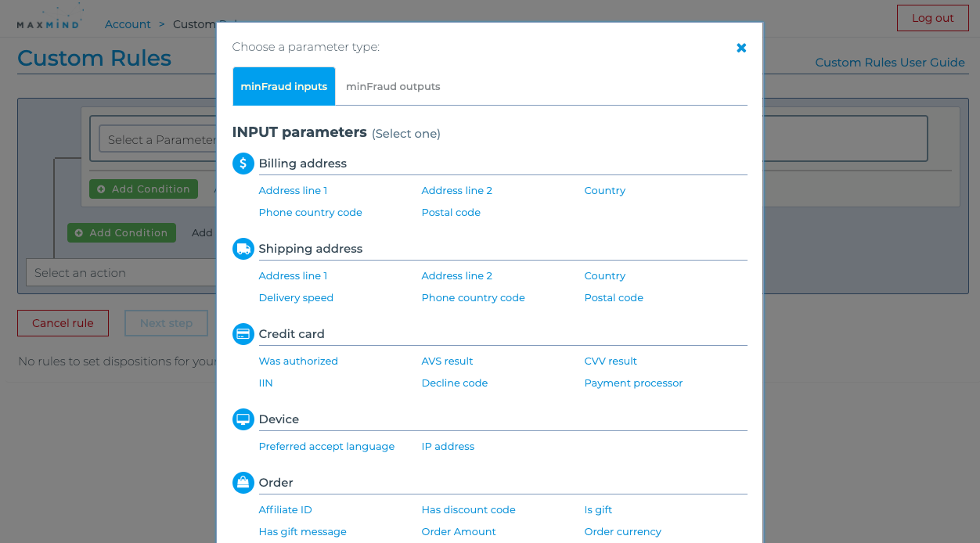Screen dimensions: 980x543
Task: Open the Select a Parameter field
Action: [x=158, y=139]
